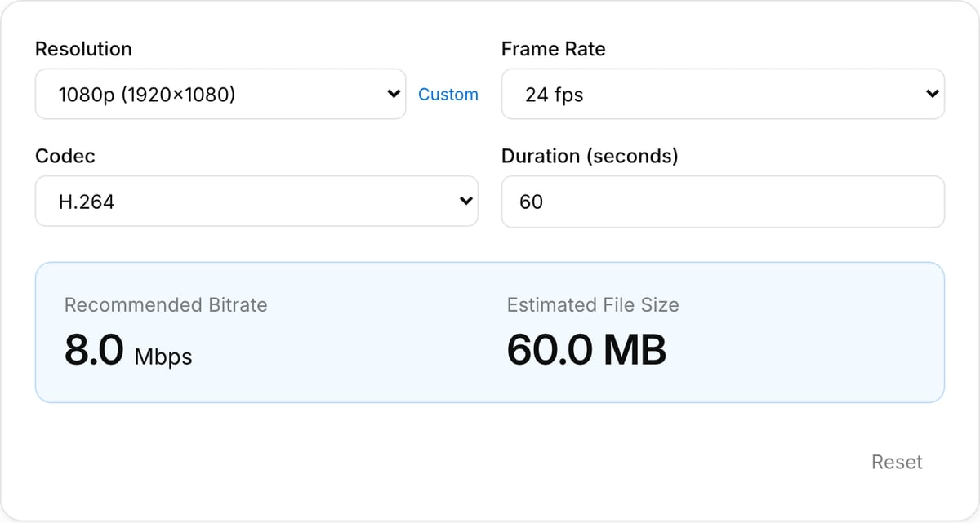This screenshot has width=980, height=523.
Task: Open the Frame Rate dropdown set to 24 fps
Action: [x=723, y=94]
